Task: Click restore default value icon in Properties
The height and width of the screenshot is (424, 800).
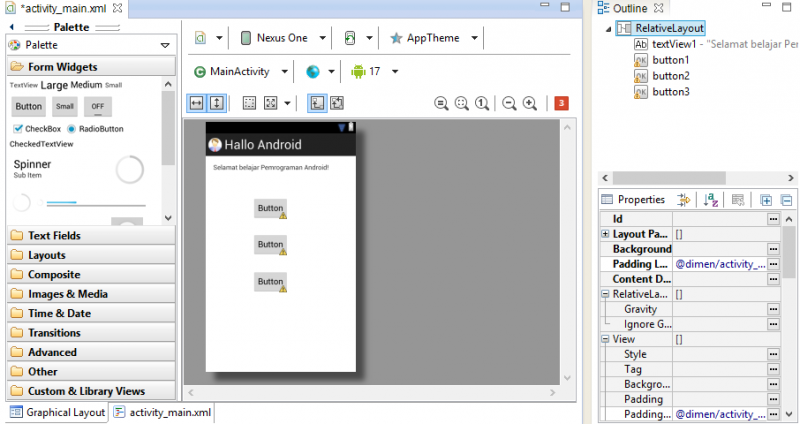Action: coord(738,200)
